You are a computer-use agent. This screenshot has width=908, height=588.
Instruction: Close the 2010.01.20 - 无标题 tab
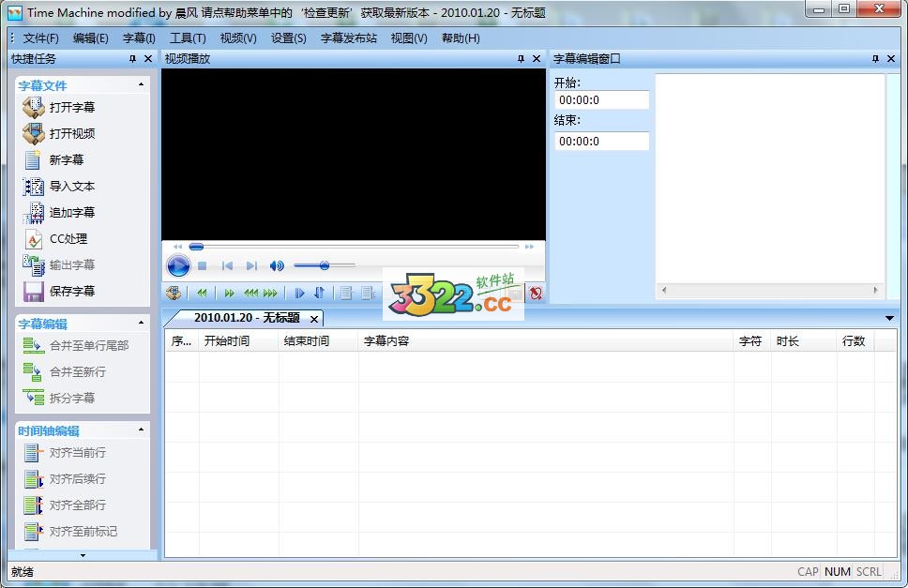pyautogui.click(x=314, y=319)
